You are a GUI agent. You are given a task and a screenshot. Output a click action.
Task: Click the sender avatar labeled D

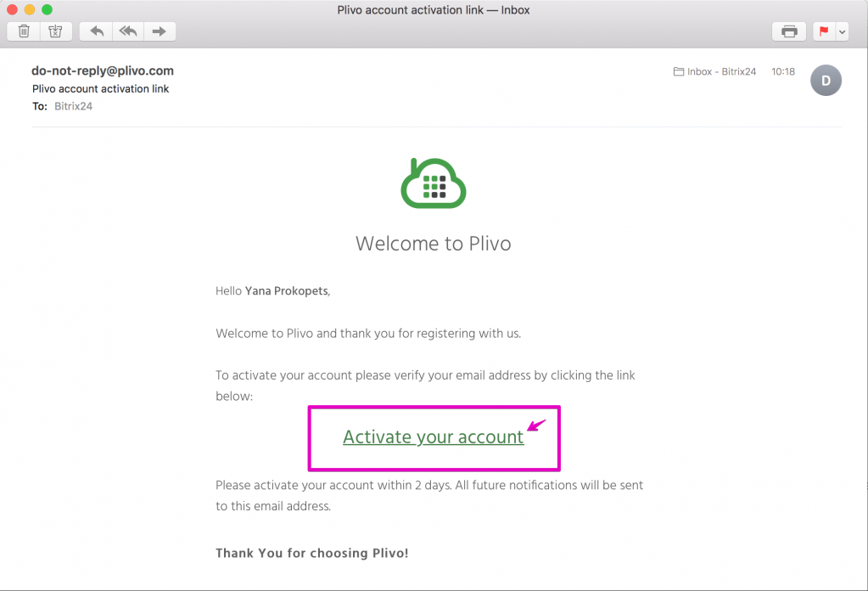(826, 81)
